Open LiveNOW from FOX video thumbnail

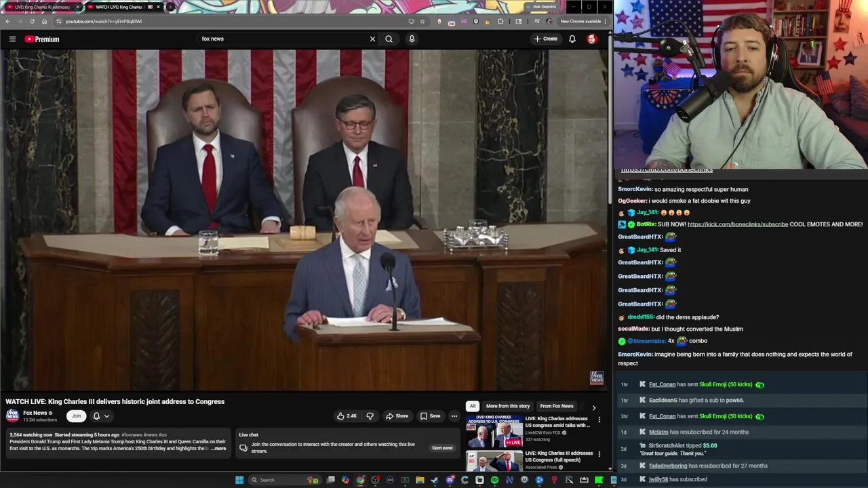494,430
